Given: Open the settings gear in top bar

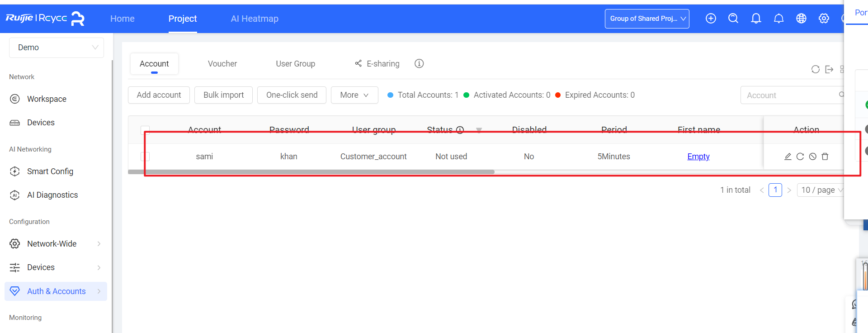Looking at the screenshot, I should tap(824, 19).
